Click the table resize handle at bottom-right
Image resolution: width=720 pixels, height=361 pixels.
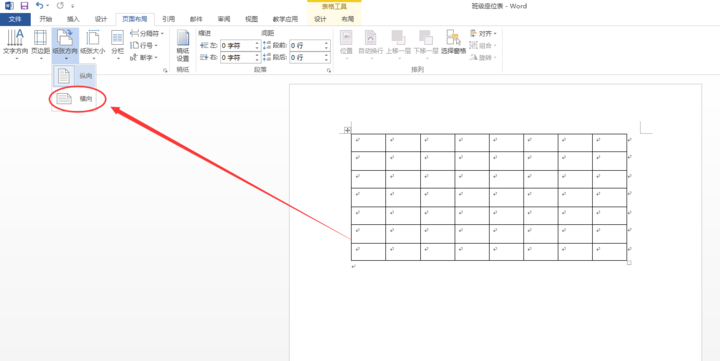click(x=629, y=263)
